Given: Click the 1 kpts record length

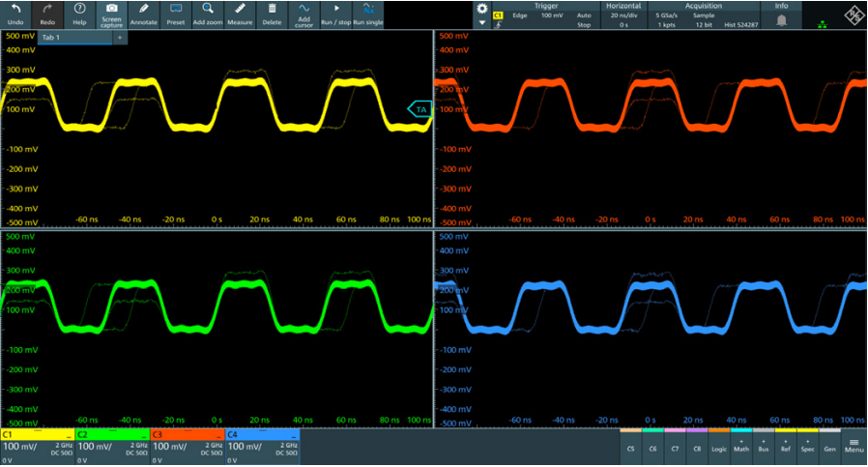Looking at the screenshot, I should pos(667,25).
